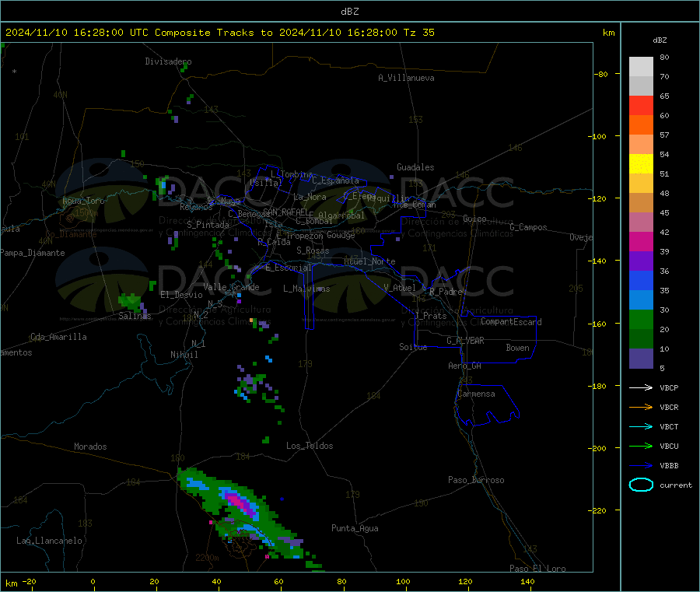
Task: Click the Atuel_Norte map label
Action: 369,261
